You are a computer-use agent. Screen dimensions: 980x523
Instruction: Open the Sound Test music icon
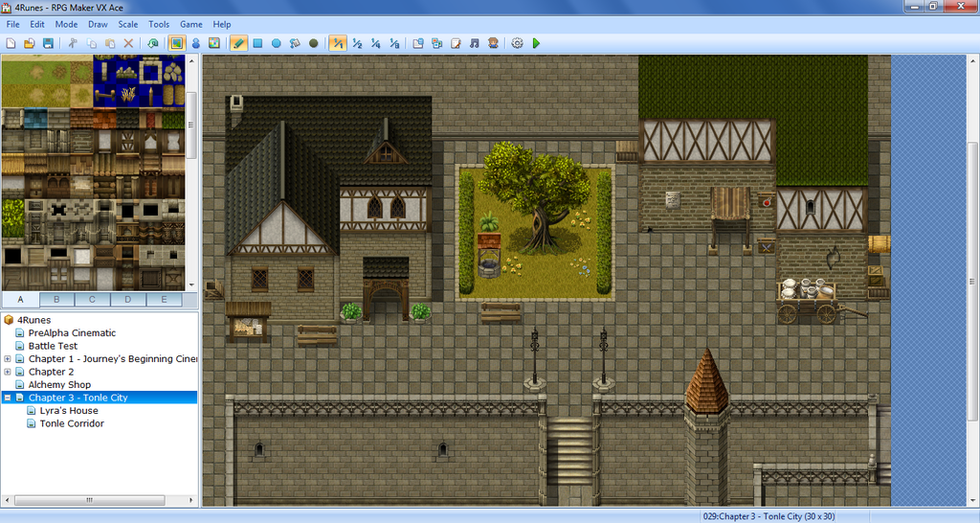tap(475, 43)
